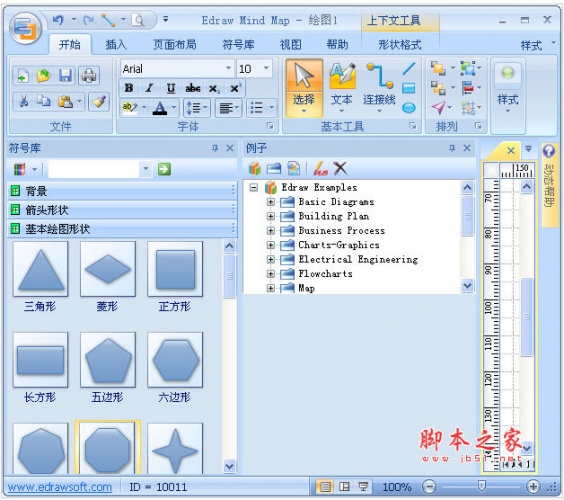Expand the Basic Diagrams folder
This screenshot has width=564, height=500.
[270, 202]
